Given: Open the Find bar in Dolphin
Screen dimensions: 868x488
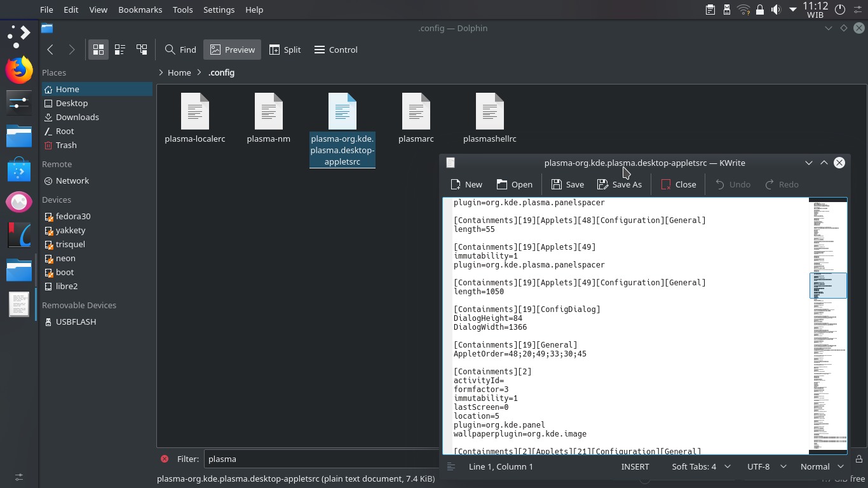Looking at the screenshot, I should (x=180, y=50).
